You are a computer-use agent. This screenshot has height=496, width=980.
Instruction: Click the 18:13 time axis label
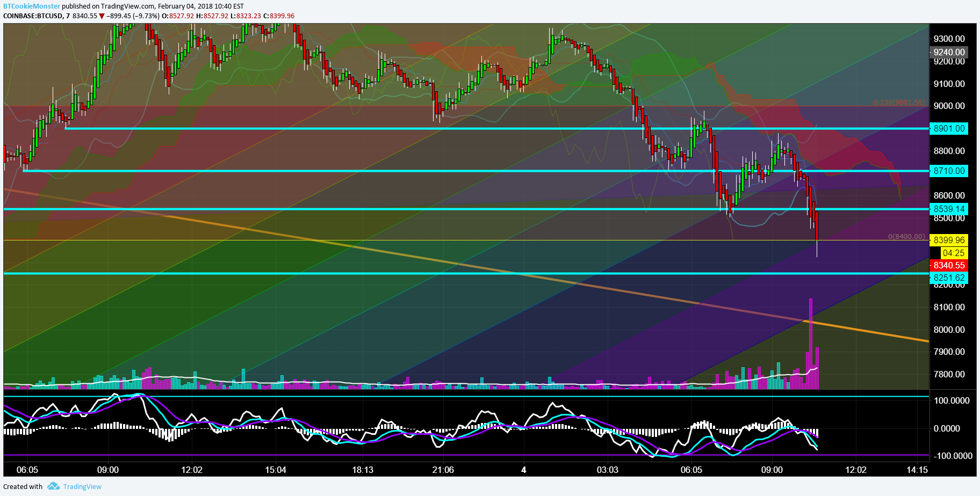363,470
